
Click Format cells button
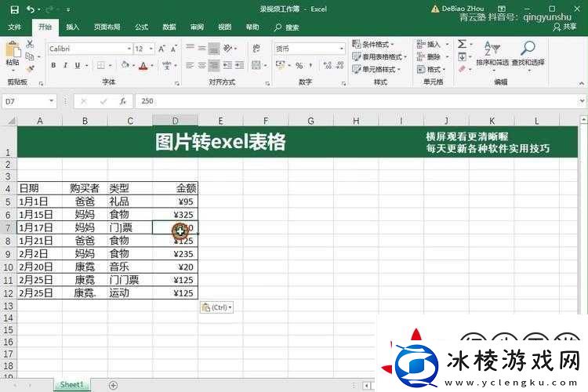coord(431,69)
